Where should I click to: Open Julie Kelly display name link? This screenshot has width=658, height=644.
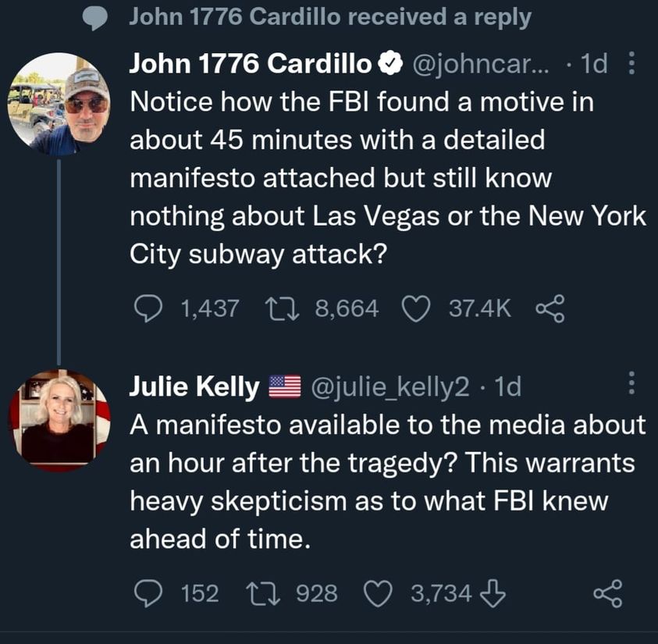[194, 386]
